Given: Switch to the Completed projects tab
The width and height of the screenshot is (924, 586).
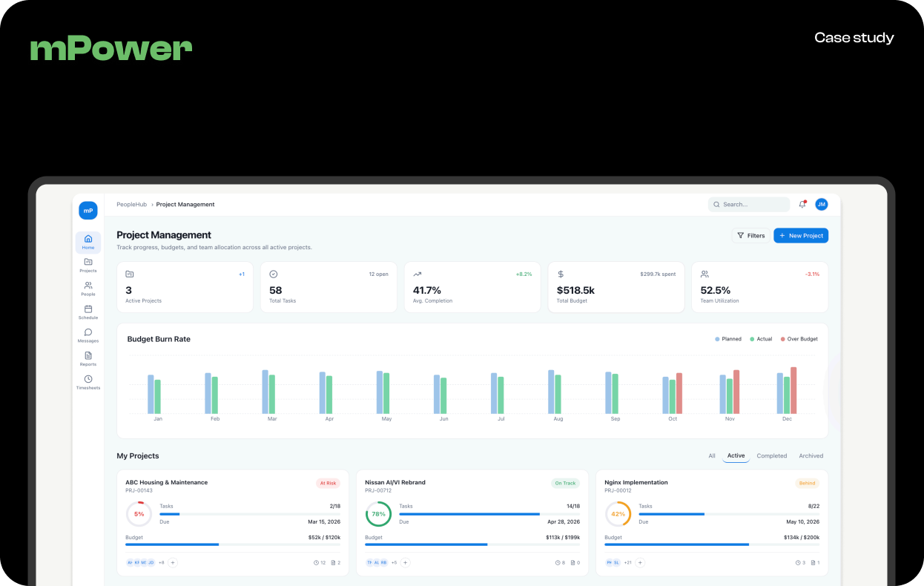Looking at the screenshot, I should click(771, 455).
